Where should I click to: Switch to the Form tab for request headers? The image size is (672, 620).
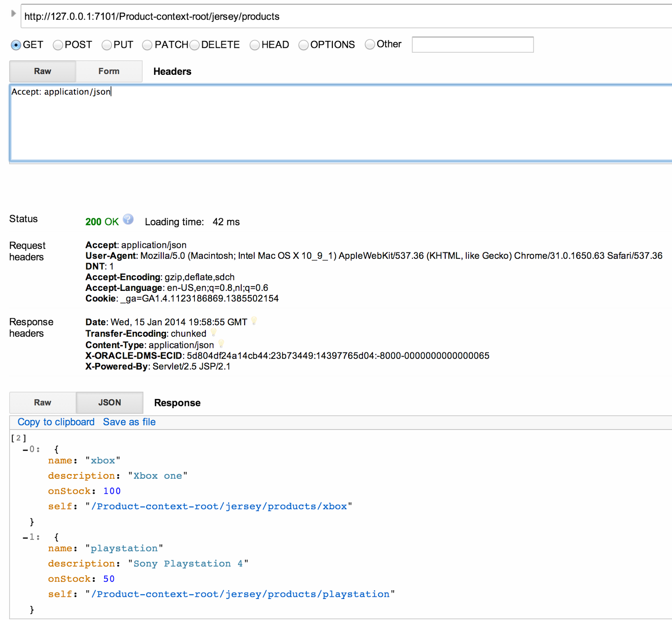tap(109, 71)
